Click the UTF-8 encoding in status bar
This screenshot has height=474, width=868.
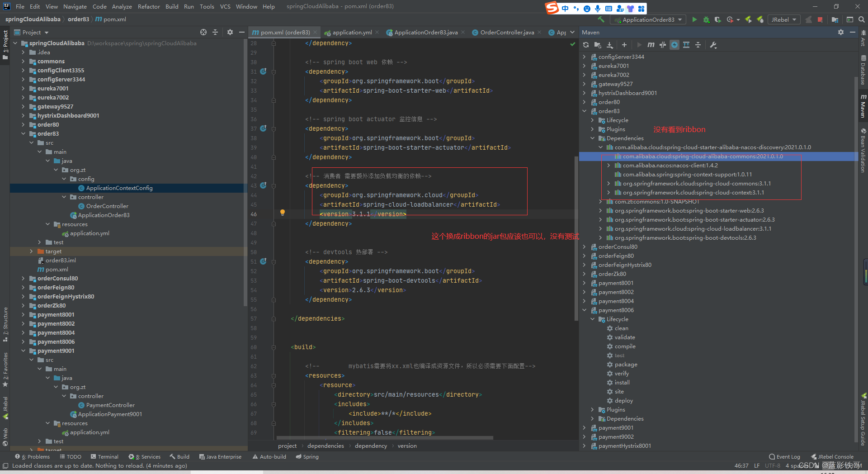pyautogui.click(x=773, y=465)
